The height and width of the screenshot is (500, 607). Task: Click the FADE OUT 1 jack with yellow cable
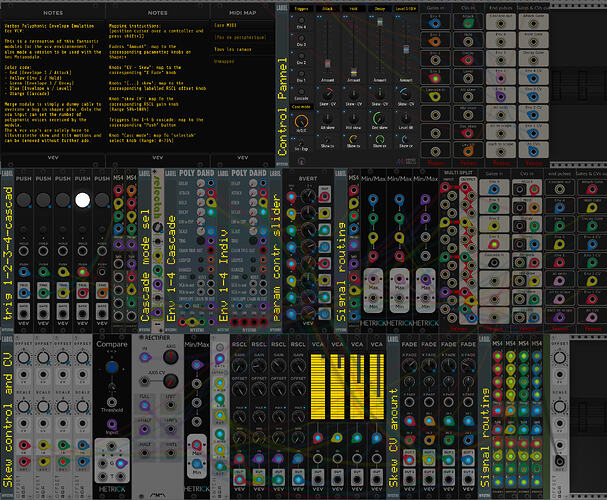[429, 461]
